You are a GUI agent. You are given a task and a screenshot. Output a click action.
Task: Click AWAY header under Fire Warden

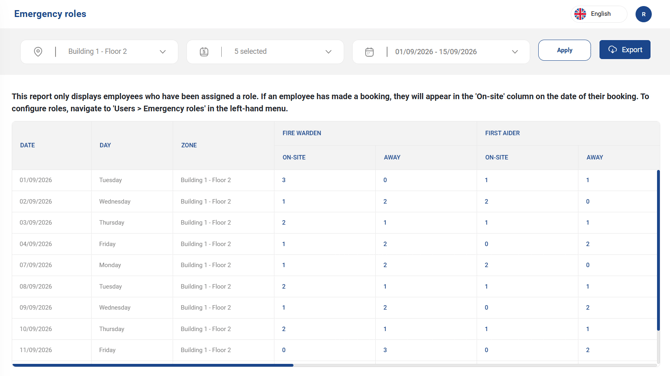point(392,157)
